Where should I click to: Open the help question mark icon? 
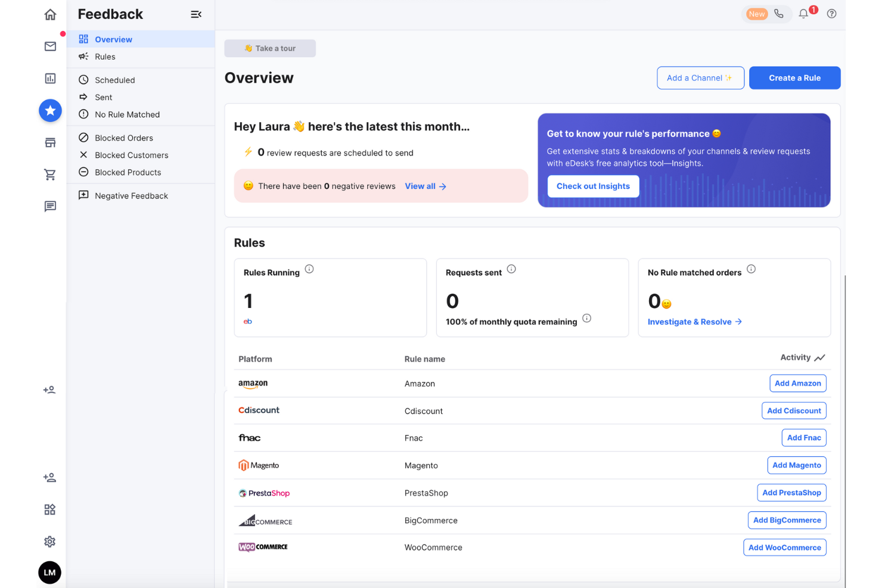pyautogui.click(x=831, y=13)
